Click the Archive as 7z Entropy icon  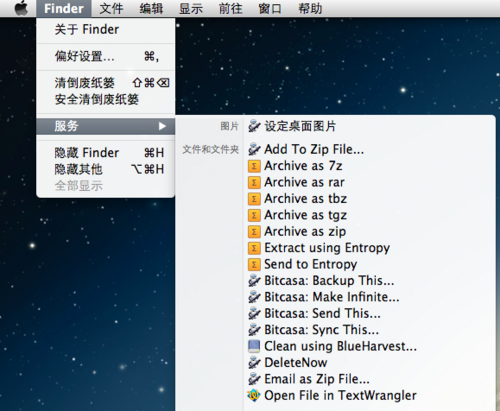254,166
